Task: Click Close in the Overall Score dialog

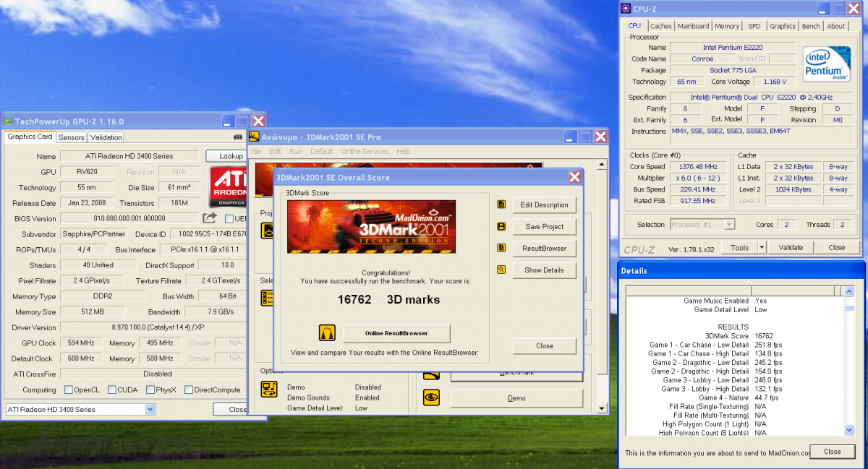Action: tap(544, 345)
